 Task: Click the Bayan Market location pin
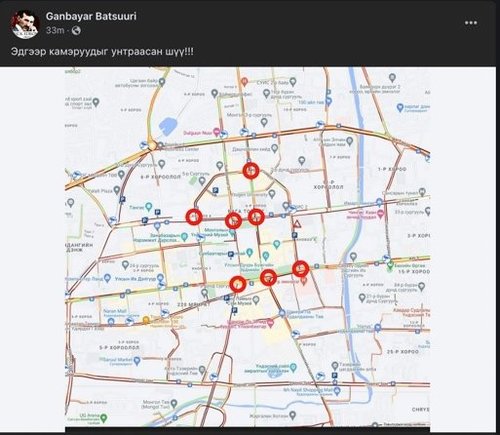coord(137,361)
